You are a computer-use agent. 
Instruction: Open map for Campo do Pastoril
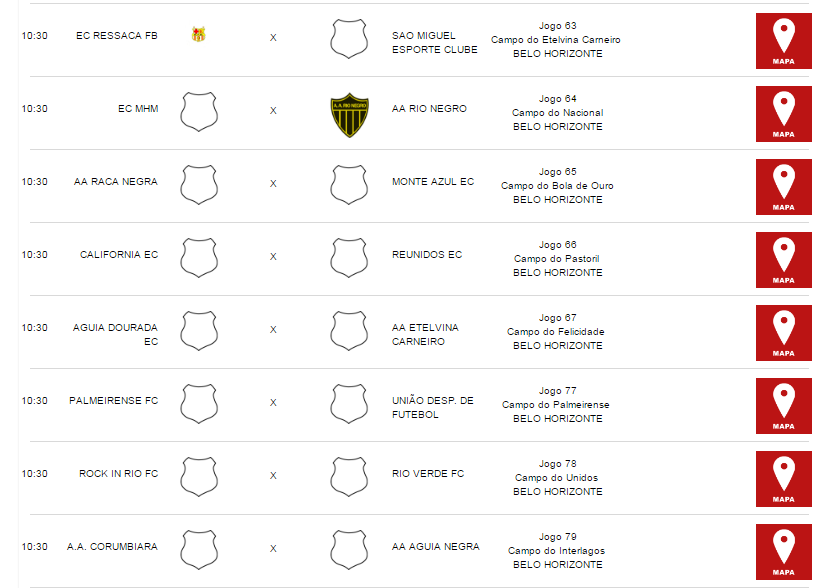click(784, 260)
